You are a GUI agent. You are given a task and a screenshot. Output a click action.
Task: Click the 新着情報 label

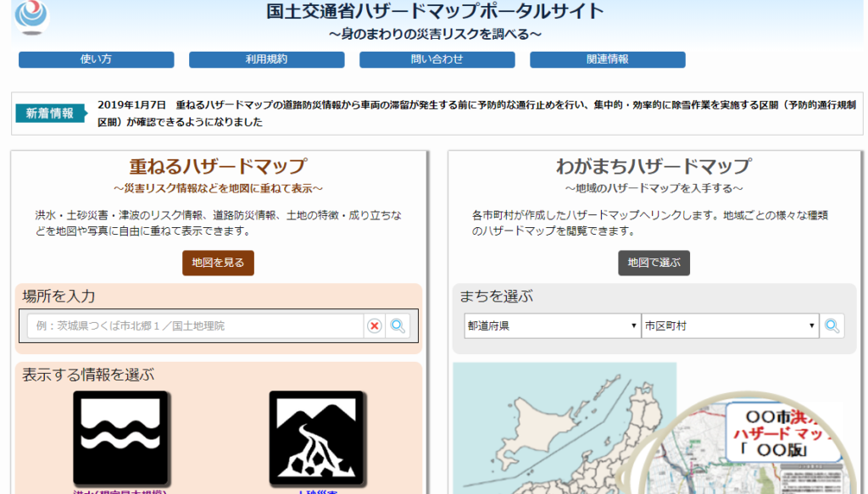pyautogui.click(x=50, y=113)
